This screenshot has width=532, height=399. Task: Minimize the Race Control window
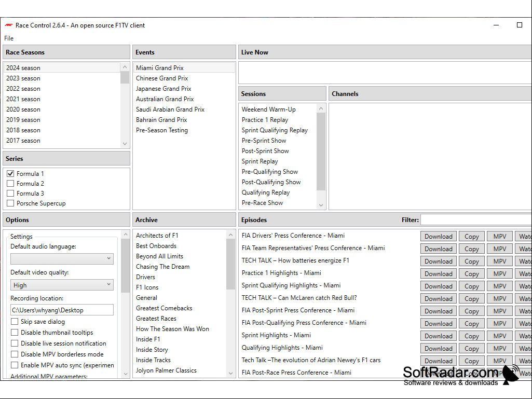pyautogui.click(x=496, y=25)
